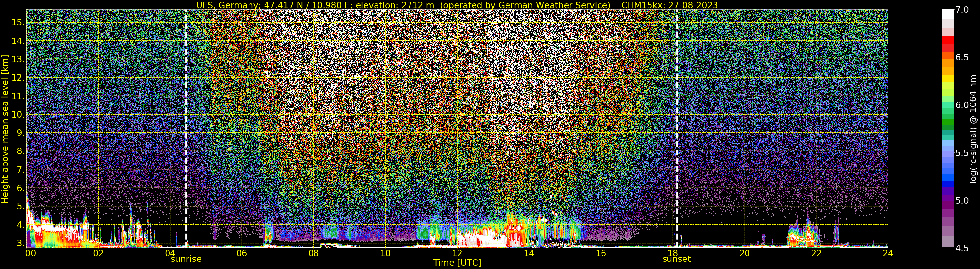Select the "13." height tick label

click(18, 59)
